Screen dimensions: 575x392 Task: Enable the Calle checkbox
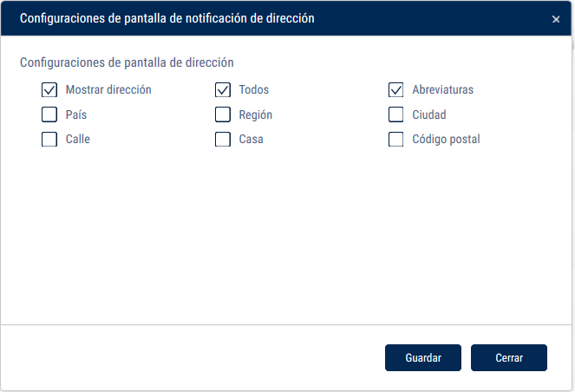49,139
